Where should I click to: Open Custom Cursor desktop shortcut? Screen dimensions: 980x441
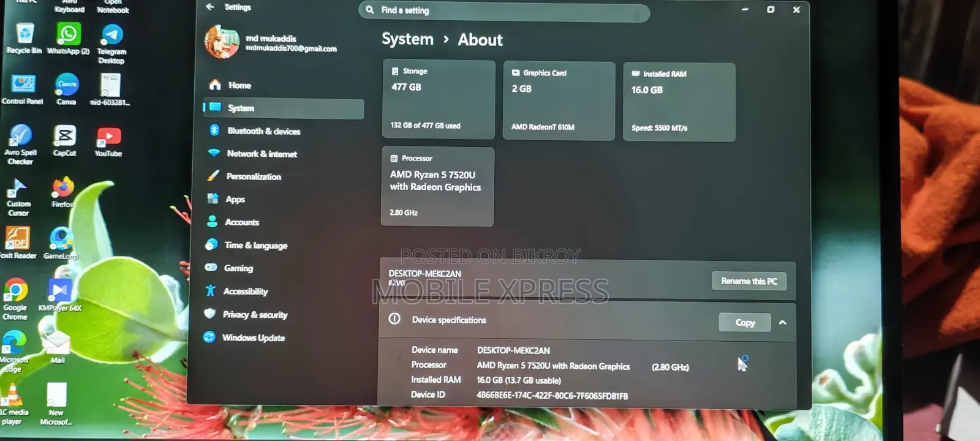[18, 197]
